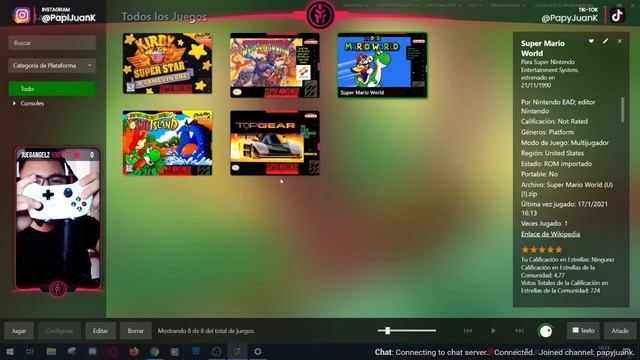This screenshot has height=360, width=640.
Task: Click the 'Estado: ROM importado' text
Action: [x=556, y=164]
